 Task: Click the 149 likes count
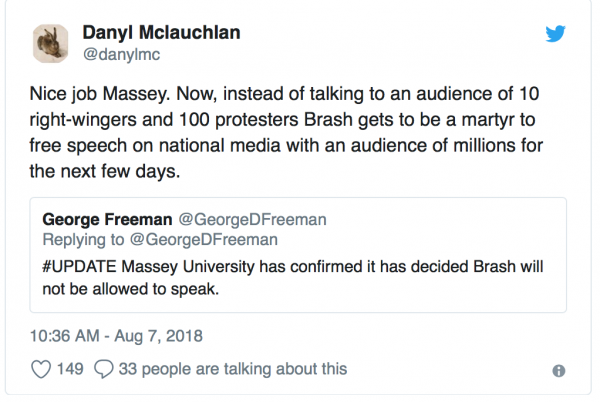70,369
